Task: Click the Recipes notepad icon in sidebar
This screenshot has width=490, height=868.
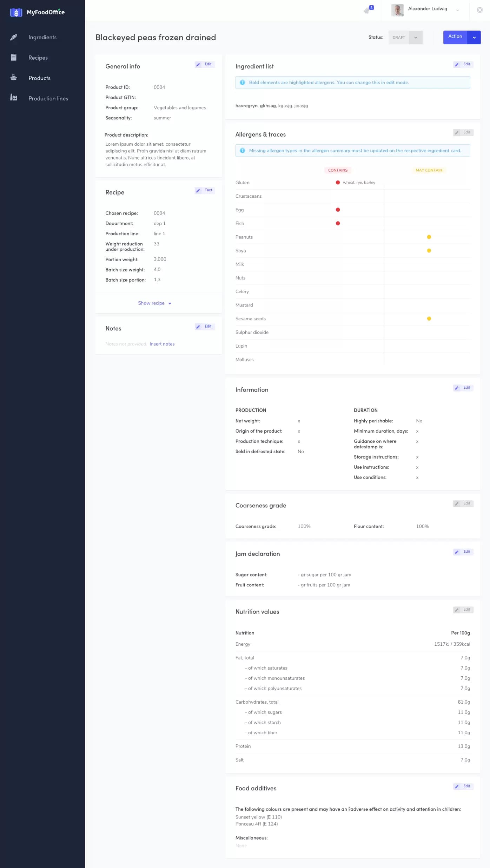Action: [14, 58]
